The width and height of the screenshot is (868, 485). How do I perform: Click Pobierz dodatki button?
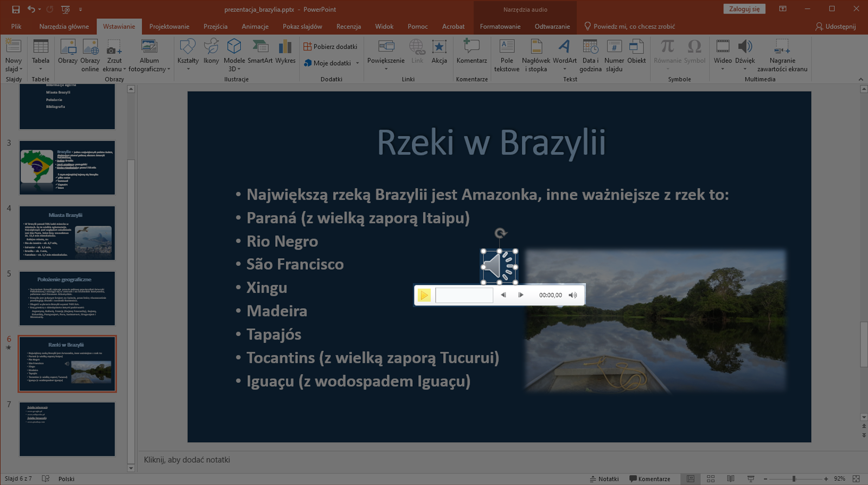tap(330, 47)
